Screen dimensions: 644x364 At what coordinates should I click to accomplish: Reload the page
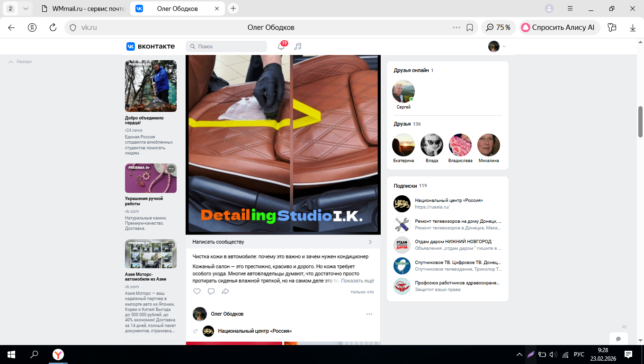point(53,27)
